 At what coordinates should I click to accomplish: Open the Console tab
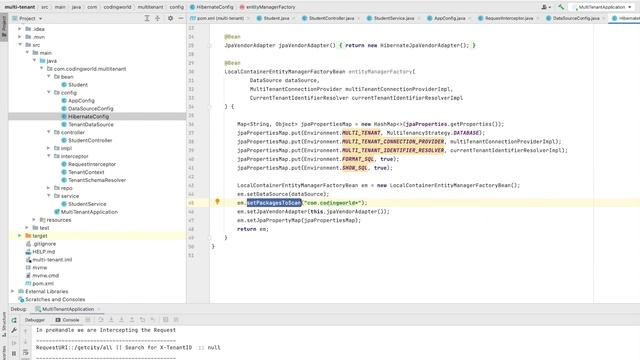tap(67, 320)
